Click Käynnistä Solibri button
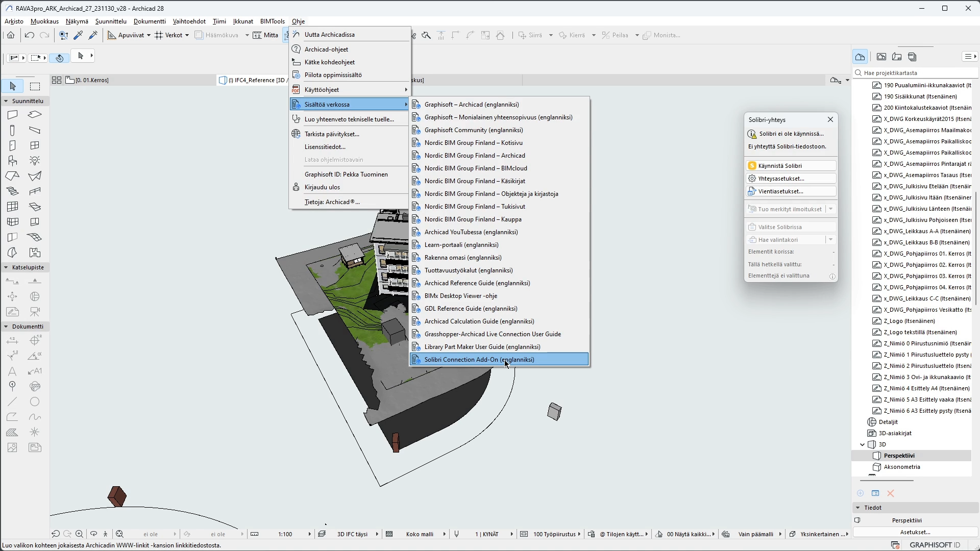The image size is (980, 551). coord(791,166)
